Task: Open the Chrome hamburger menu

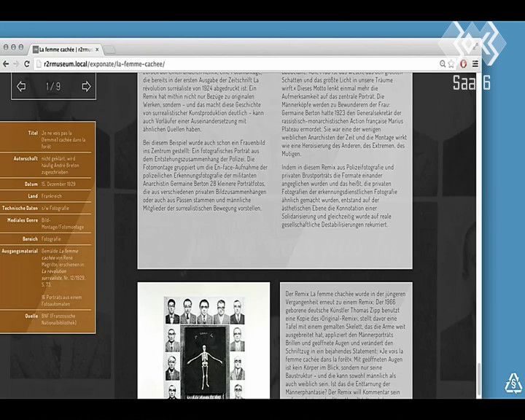Action: 475,63
